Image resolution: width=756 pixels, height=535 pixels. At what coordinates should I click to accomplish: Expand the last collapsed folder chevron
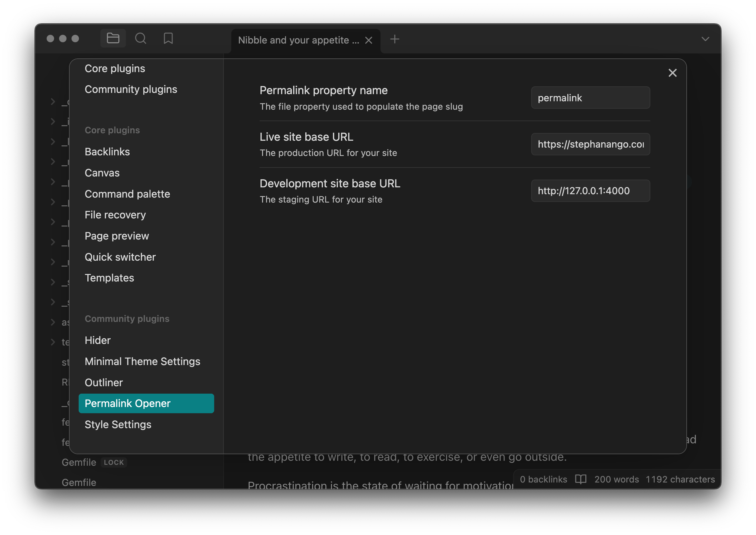pyautogui.click(x=53, y=342)
